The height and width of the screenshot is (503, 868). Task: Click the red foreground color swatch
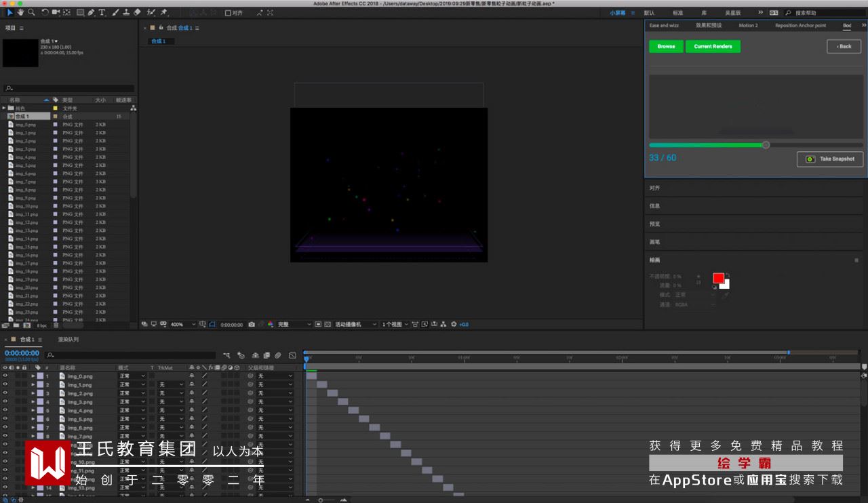click(718, 278)
